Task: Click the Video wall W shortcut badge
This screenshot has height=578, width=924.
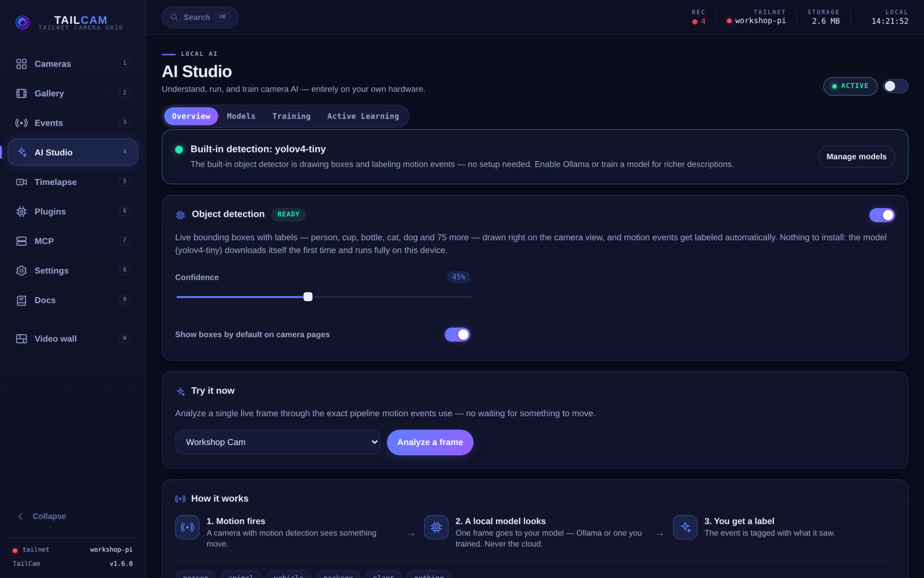Action: [x=125, y=338]
